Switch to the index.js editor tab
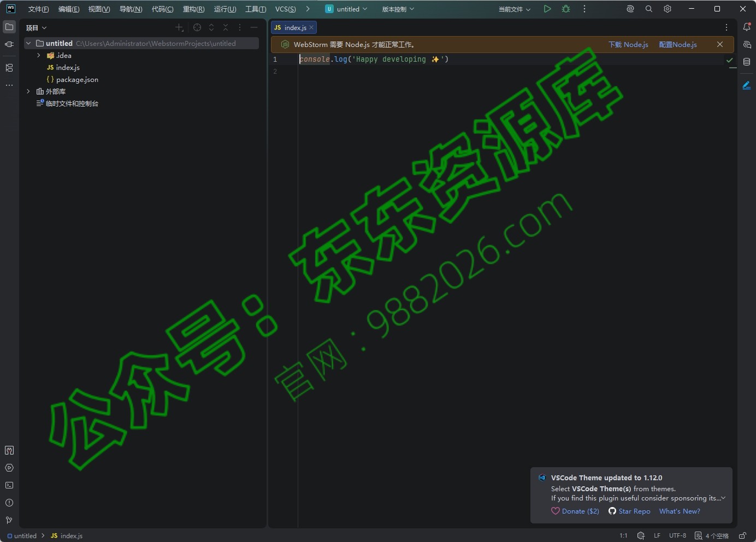 (294, 27)
